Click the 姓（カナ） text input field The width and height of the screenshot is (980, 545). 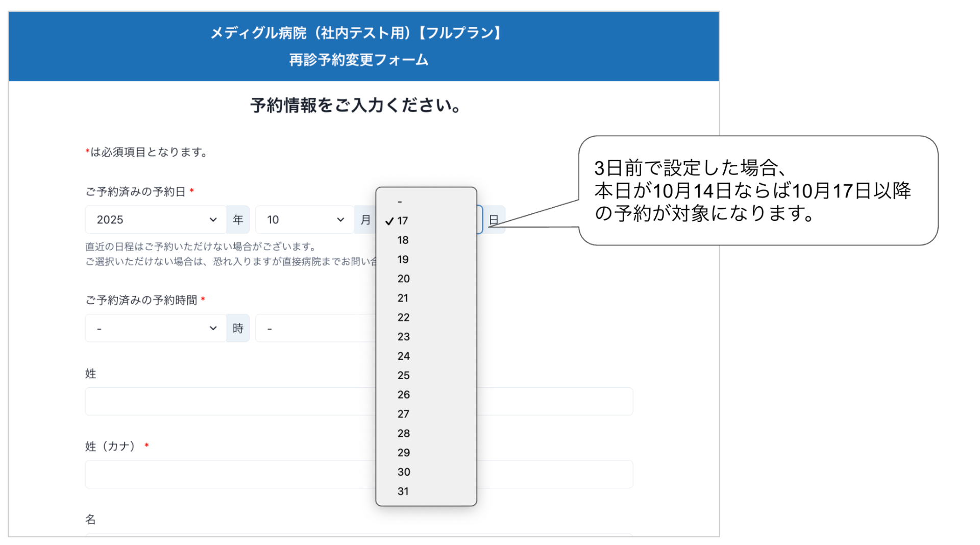click(230, 475)
